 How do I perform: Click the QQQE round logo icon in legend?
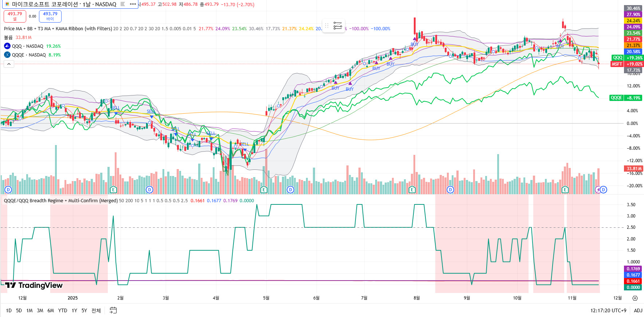[7, 55]
